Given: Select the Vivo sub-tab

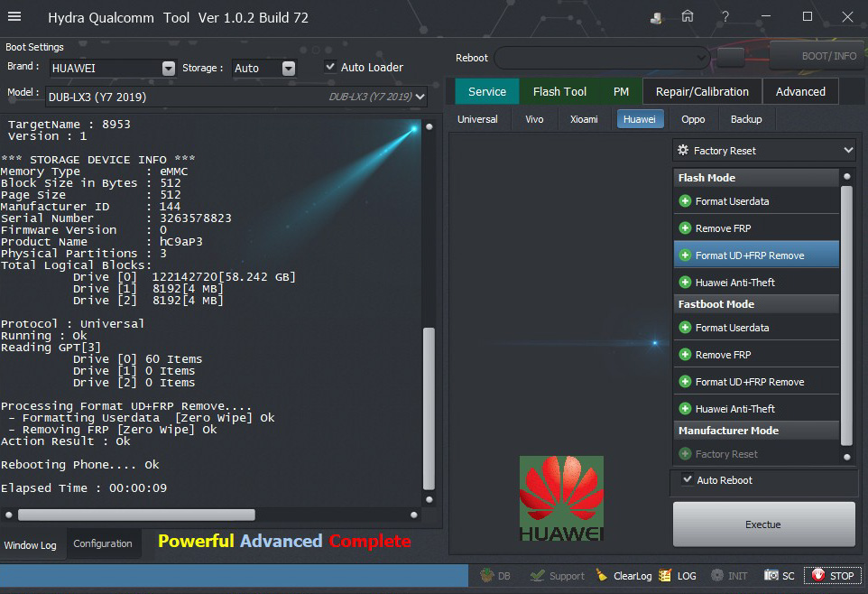Looking at the screenshot, I should [534, 119].
